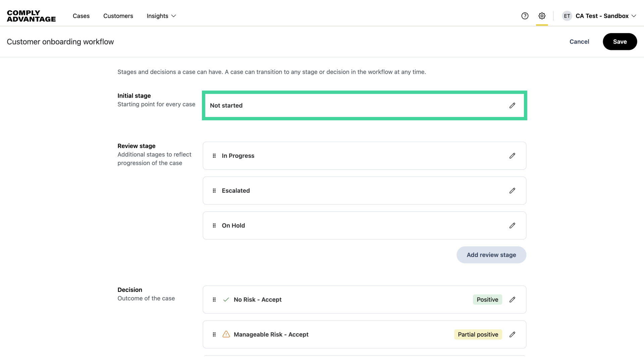The height and width of the screenshot is (362, 644).
Task: Click drag handle for No Risk - Accept
Action: point(214,300)
